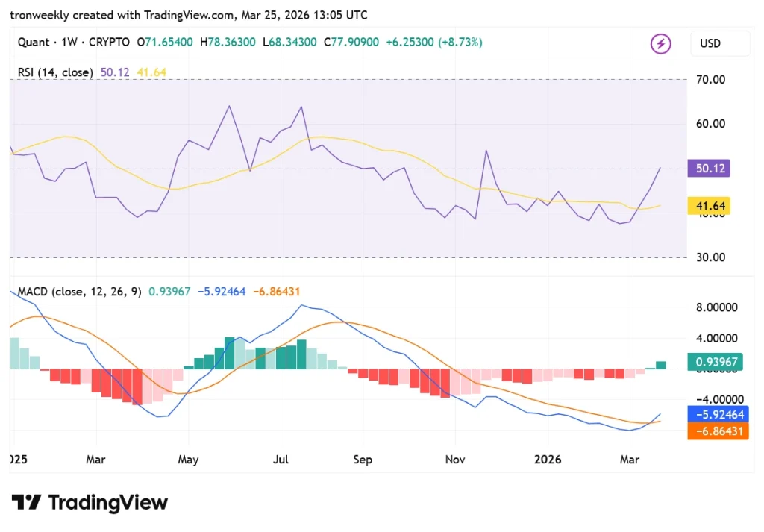Click the purple 50.12 RSI price label
The height and width of the screenshot is (532, 764).
pos(708,168)
